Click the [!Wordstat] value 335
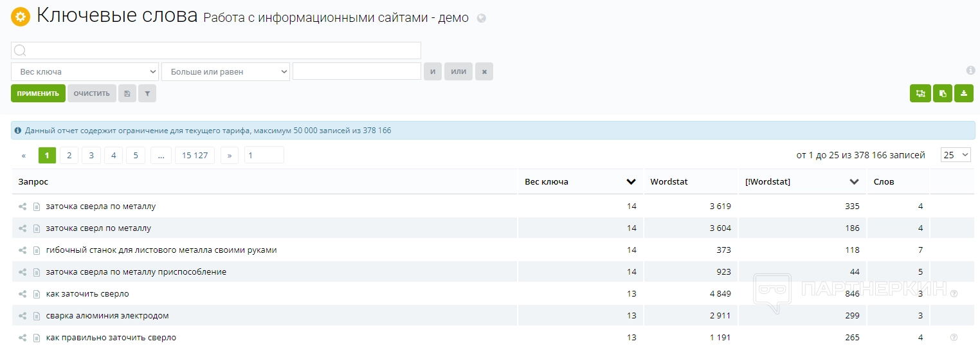 852,206
